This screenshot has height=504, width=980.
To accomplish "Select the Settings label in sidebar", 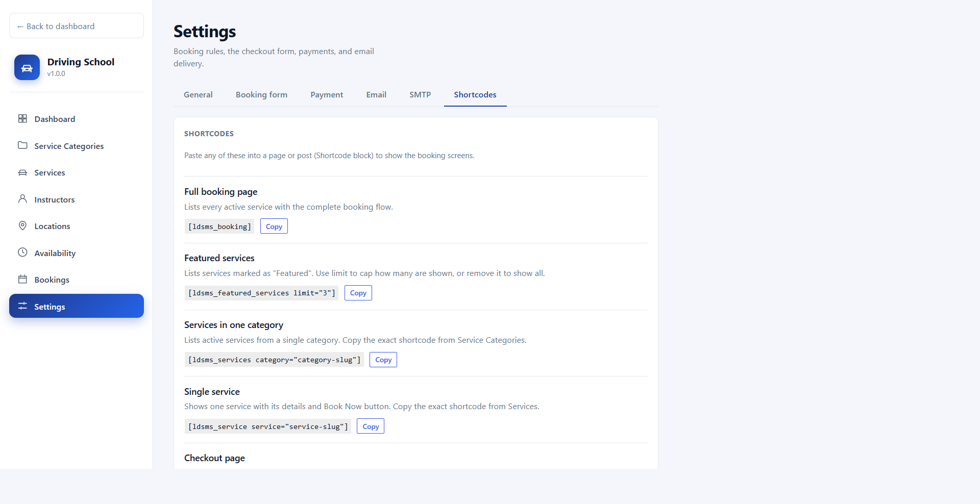I will coord(50,307).
